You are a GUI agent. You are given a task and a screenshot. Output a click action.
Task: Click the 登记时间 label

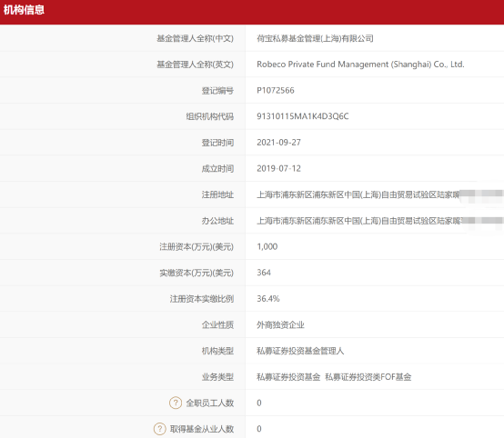[217, 143]
